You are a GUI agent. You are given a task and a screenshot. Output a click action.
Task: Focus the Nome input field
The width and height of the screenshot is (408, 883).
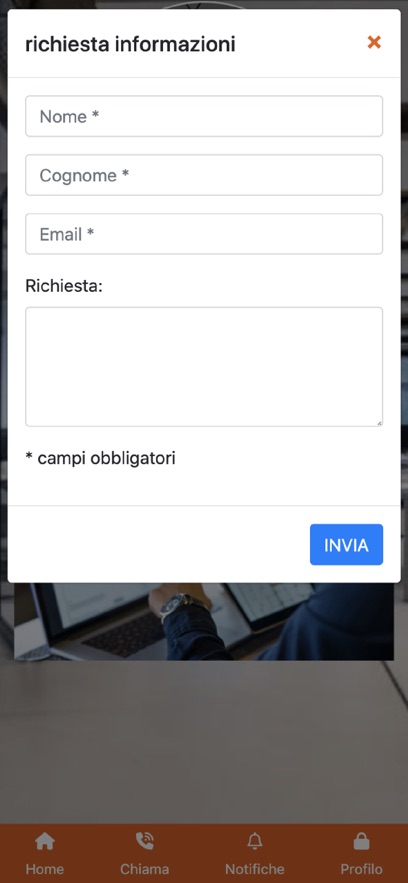click(x=204, y=116)
